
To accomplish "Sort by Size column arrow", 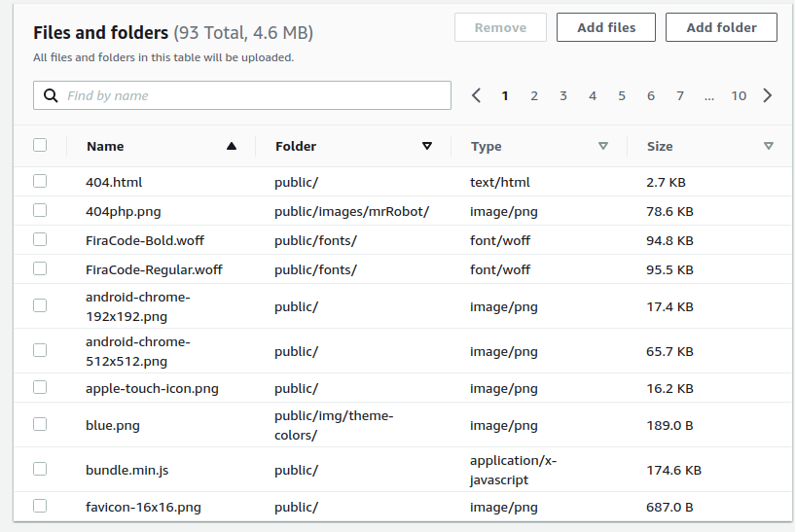I will [768, 146].
